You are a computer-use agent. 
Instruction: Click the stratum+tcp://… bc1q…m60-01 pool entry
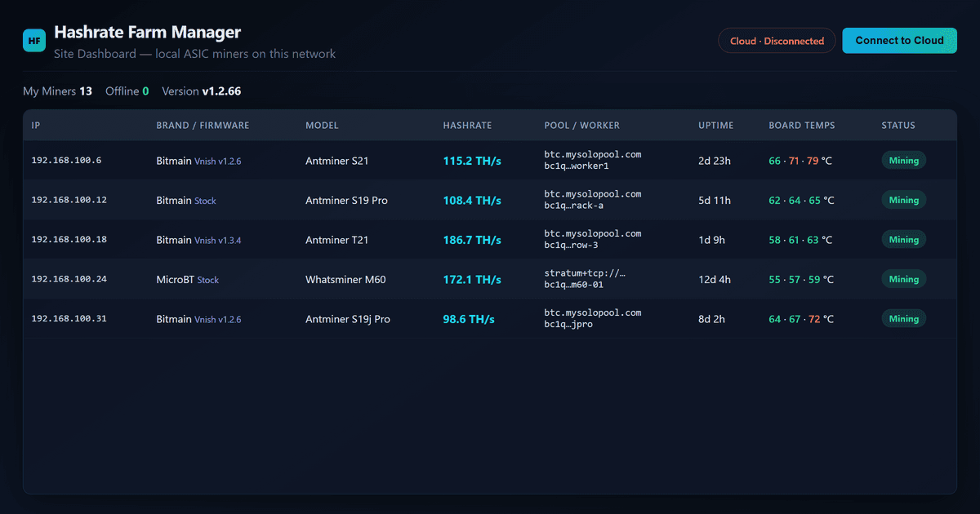point(585,279)
